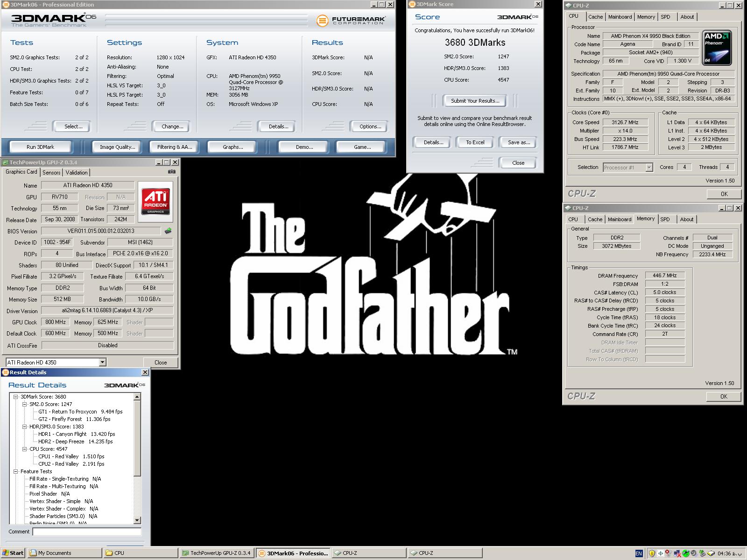Collapse the SM2.0 Score: 1247 node
This screenshot has width=747, height=560.
pos(25,404)
